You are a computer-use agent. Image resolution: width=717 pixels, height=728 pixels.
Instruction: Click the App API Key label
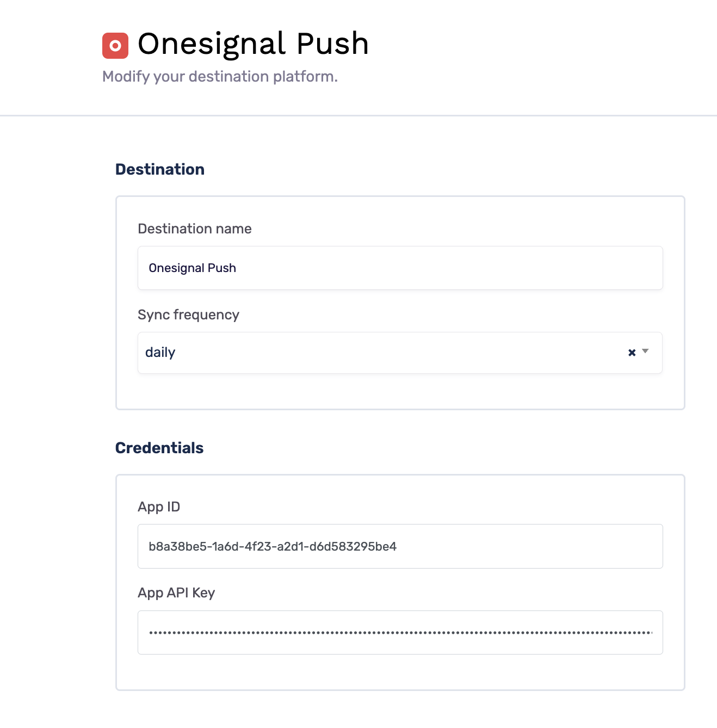pos(176,593)
